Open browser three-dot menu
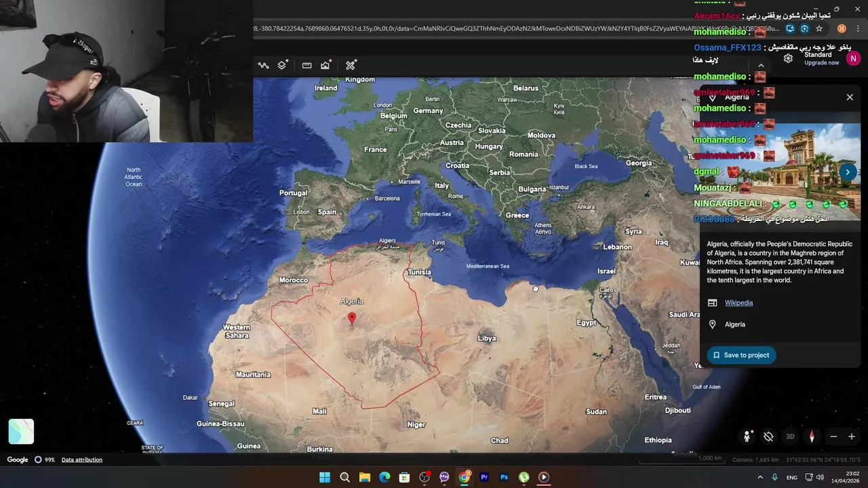868x488 pixels. pos(858,28)
